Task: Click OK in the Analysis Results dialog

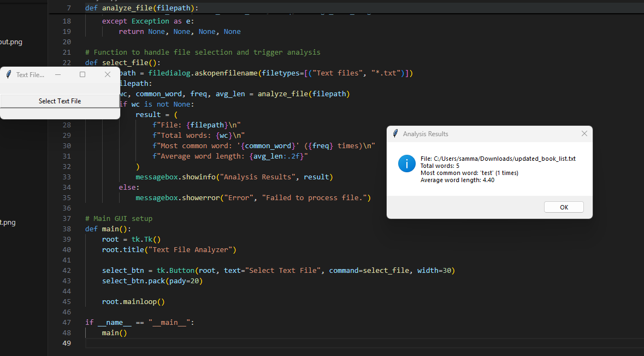Action: pos(564,207)
